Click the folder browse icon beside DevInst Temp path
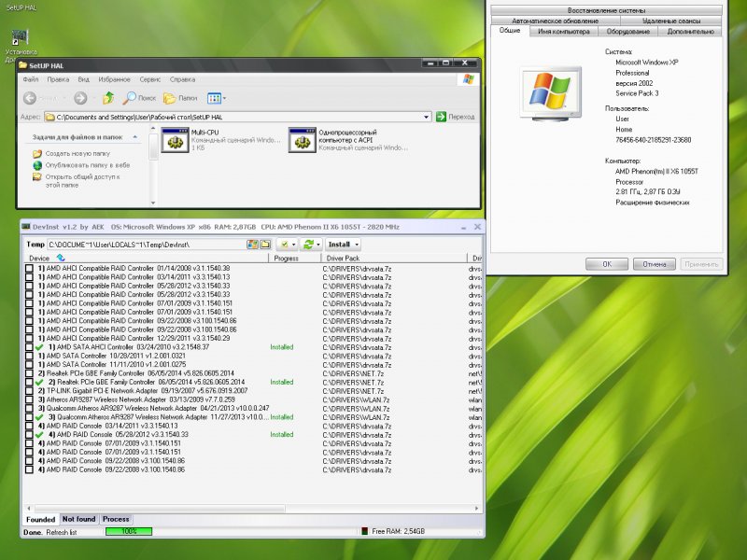 [265, 245]
